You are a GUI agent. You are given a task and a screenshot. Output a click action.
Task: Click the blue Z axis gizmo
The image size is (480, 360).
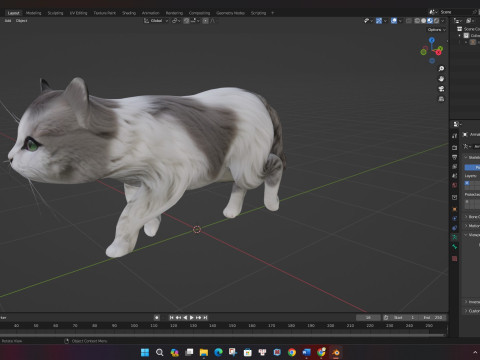tap(432, 40)
